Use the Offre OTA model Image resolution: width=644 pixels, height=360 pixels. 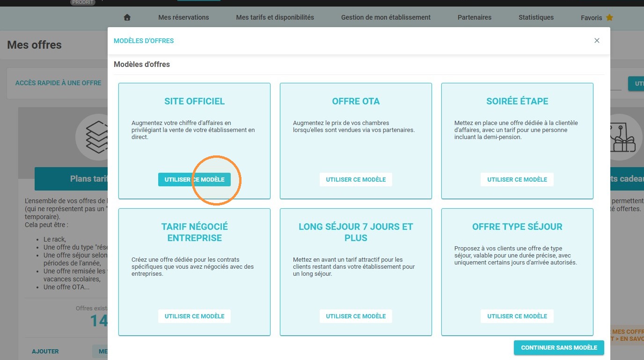pos(356,180)
